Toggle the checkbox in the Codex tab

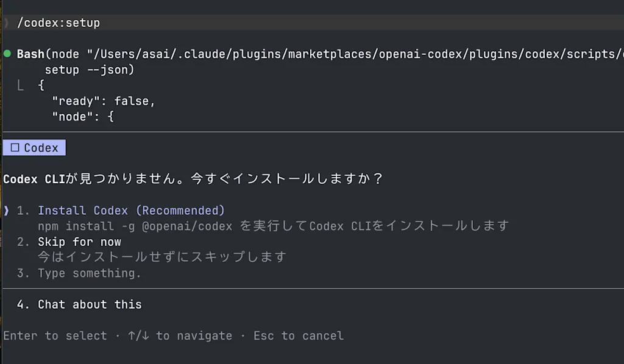click(15, 148)
